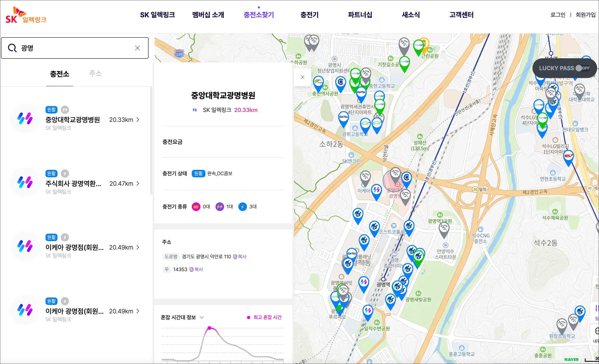Copy the road address 덕안로 110
Image resolution: width=599 pixels, height=364 pixels.
pyautogui.click(x=240, y=257)
